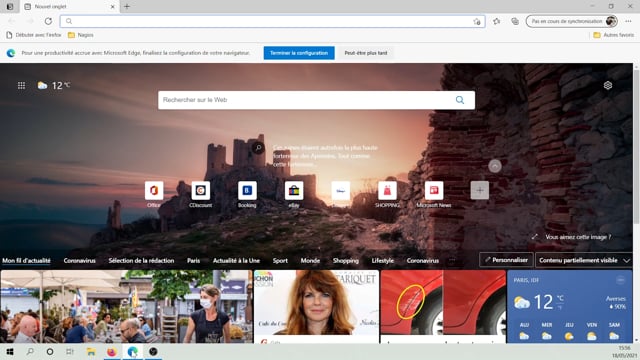Open the red-haired woman news card
640x360 pixels.
(x=316, y=306)
